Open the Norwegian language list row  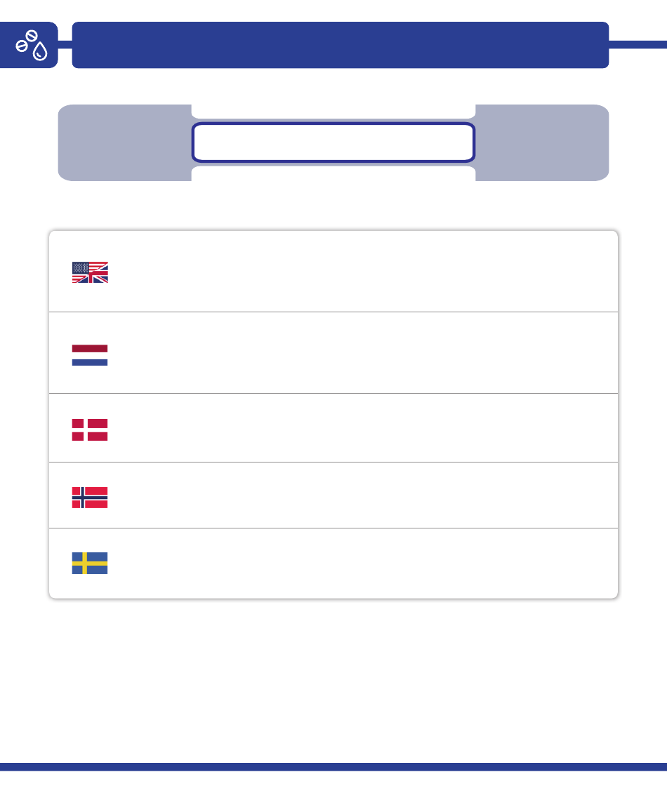pyautogui.click(x=333, y=495)
